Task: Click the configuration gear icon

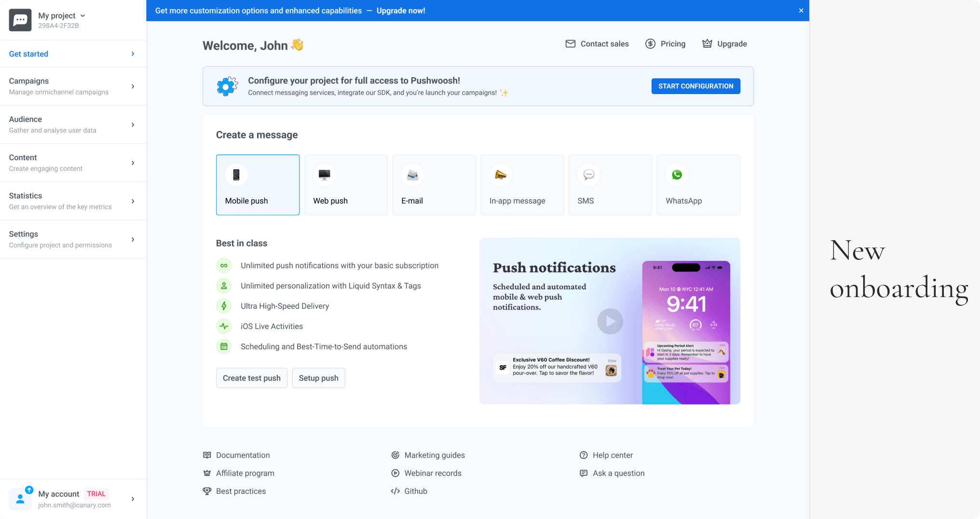Action: [x=227, y=86]
